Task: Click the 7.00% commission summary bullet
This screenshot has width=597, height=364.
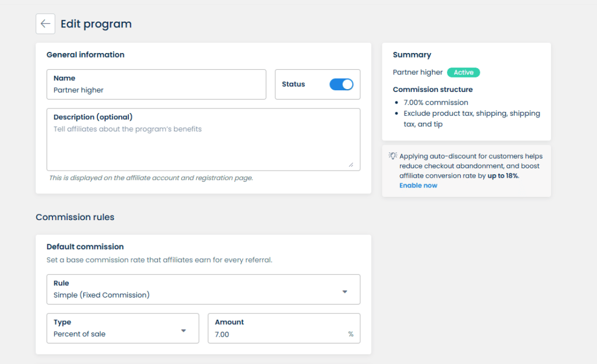Action: 436,103
